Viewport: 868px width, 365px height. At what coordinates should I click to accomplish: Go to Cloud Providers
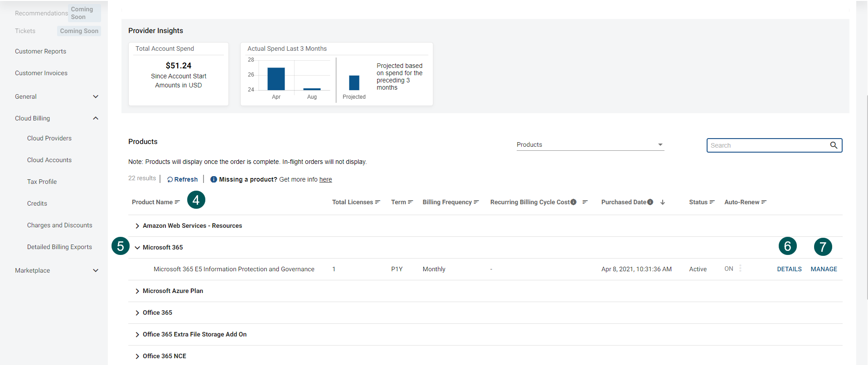[49, 138]
